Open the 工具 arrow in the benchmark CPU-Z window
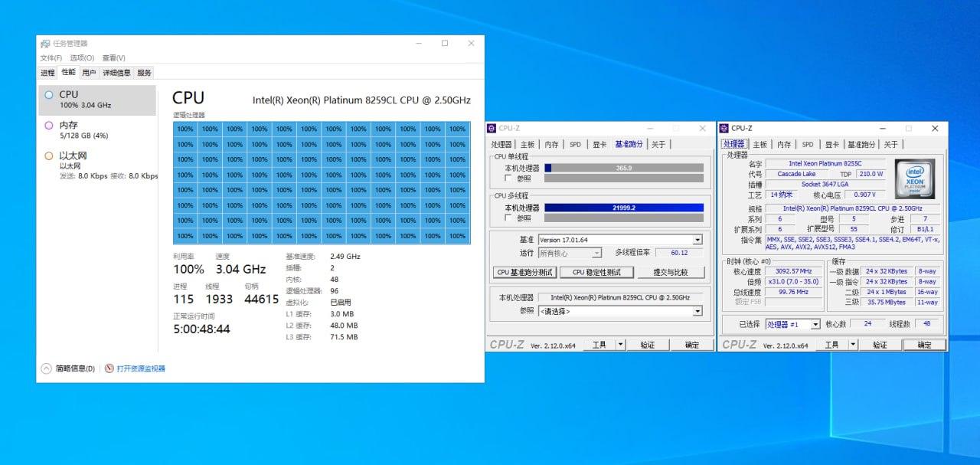 click(x=621, y=345)
